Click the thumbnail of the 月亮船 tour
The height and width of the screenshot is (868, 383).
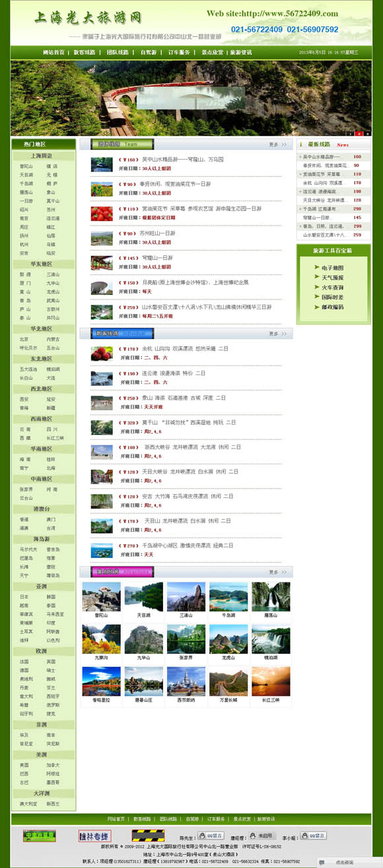[102, 287]
